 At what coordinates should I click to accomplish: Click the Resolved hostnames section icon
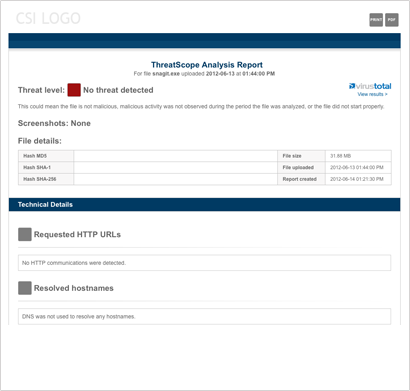coord(25,288)
